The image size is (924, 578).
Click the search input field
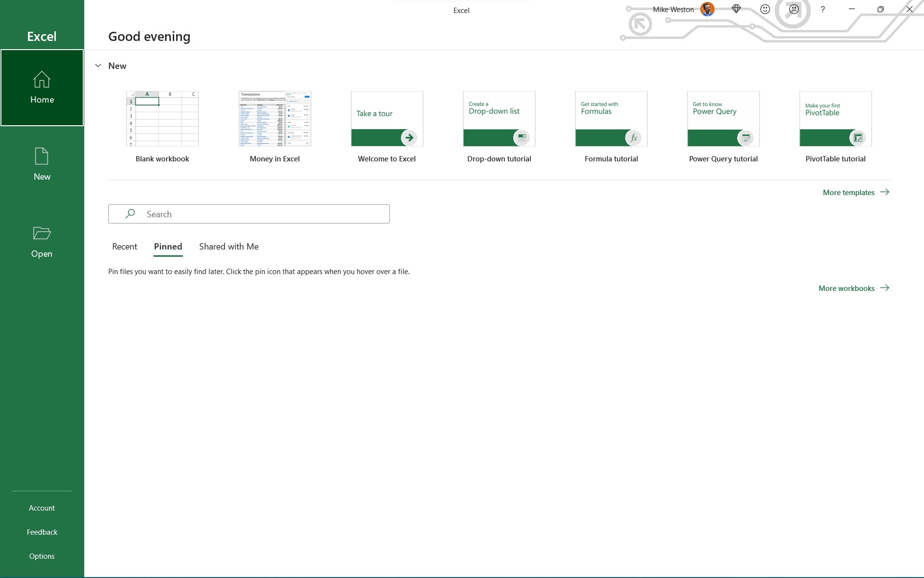[249, 214]
